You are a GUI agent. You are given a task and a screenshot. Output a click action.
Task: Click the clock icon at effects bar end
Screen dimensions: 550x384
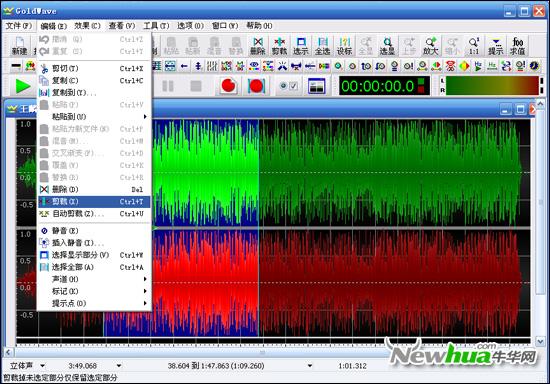click(x=535, y=66)
